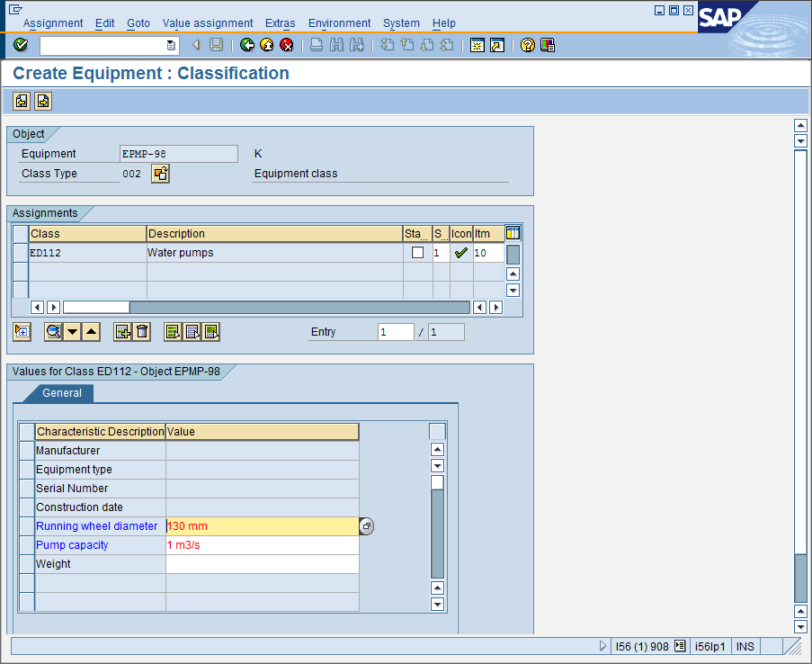This screenshot has height=664, width=812.
Task: Click the Save disk icon in toolbar
Action: 216,45
